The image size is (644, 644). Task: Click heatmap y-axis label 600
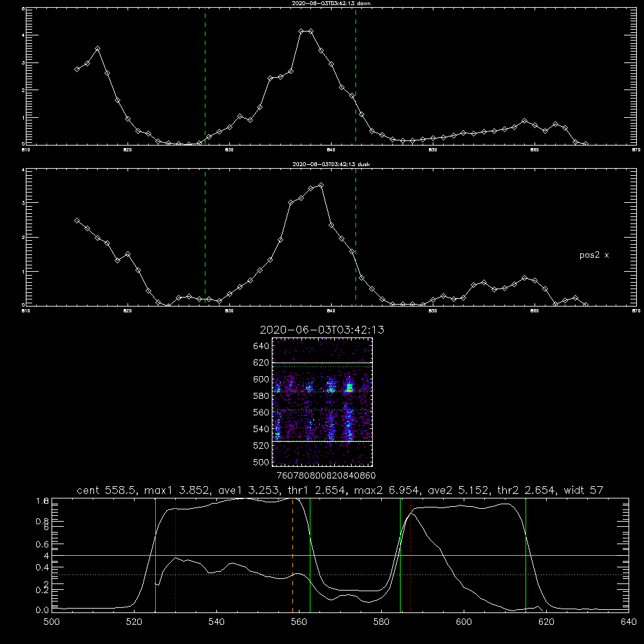point(261,379)
